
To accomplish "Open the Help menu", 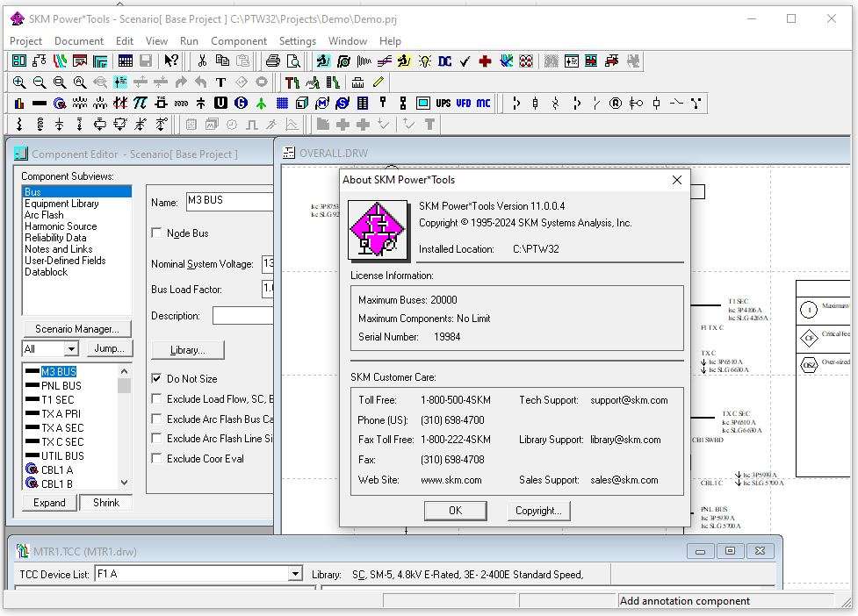I will click(x=390, y=41).
